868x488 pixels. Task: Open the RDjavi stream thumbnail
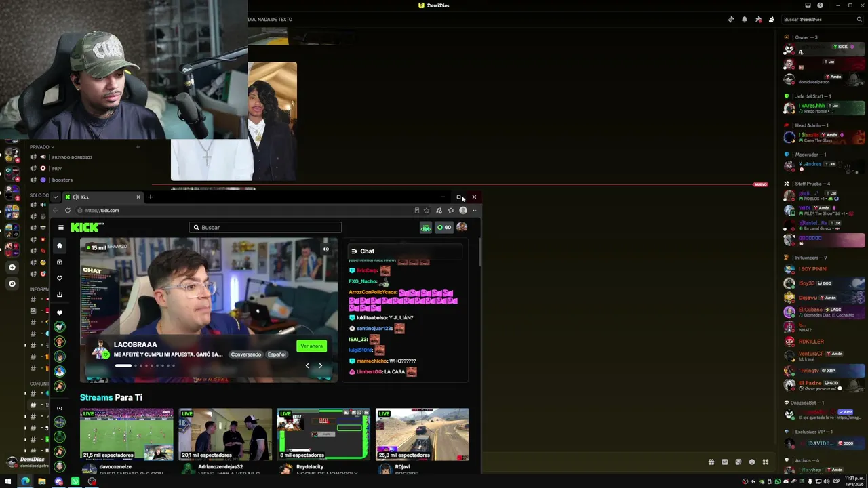tap(422, 434)
